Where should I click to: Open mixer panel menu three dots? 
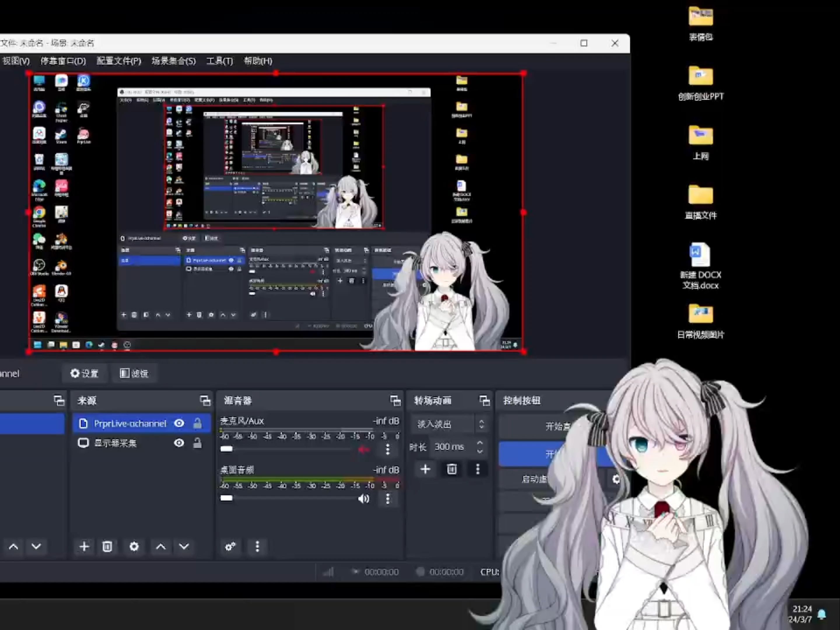click(257, 546)
